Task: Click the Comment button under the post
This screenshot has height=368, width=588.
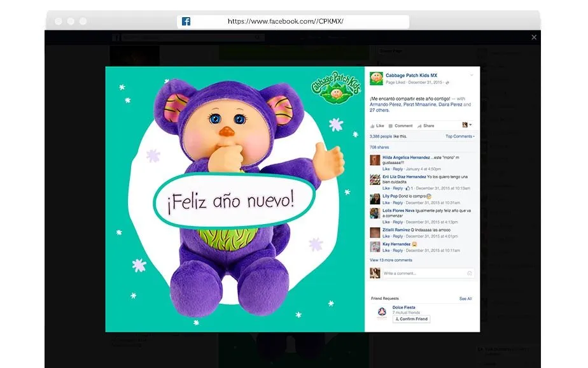Action: pos(400,126)
